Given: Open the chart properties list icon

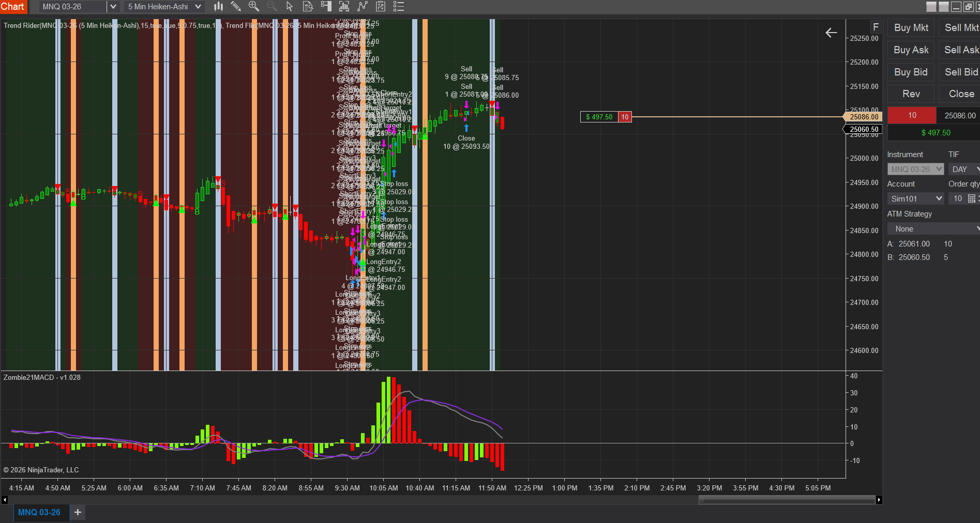Looking at the screenshot, I should tap(398, 7).
